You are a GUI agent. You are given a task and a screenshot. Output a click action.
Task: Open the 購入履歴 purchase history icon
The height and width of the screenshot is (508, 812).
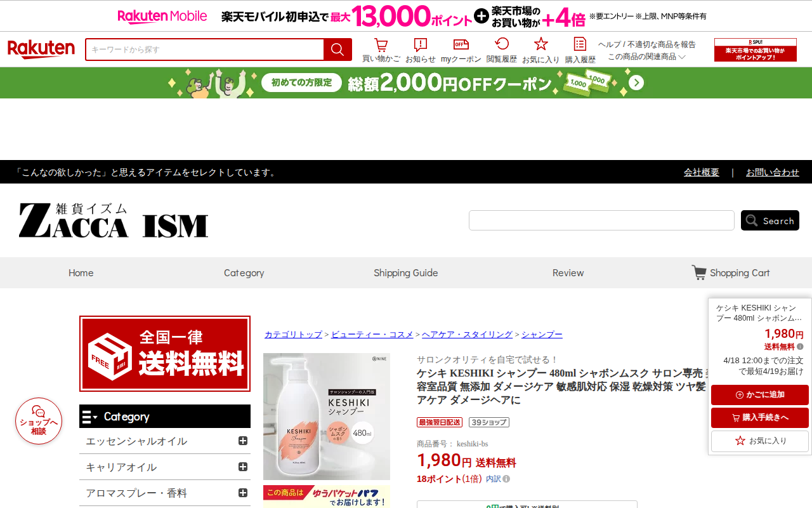[580, 51]
